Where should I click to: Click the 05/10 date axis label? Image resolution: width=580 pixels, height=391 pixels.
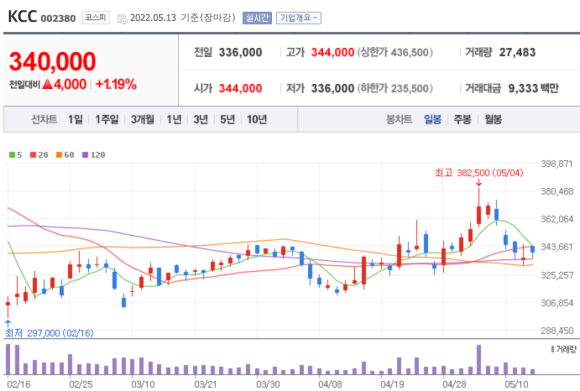[x=516, y=384]
